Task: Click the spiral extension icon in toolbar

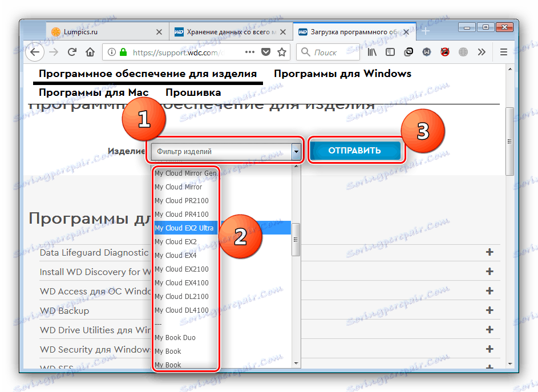Action: [408, 52]
